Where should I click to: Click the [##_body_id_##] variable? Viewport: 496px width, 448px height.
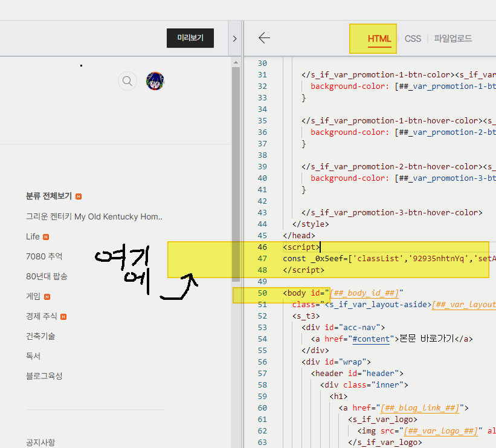tap(364, 293)
